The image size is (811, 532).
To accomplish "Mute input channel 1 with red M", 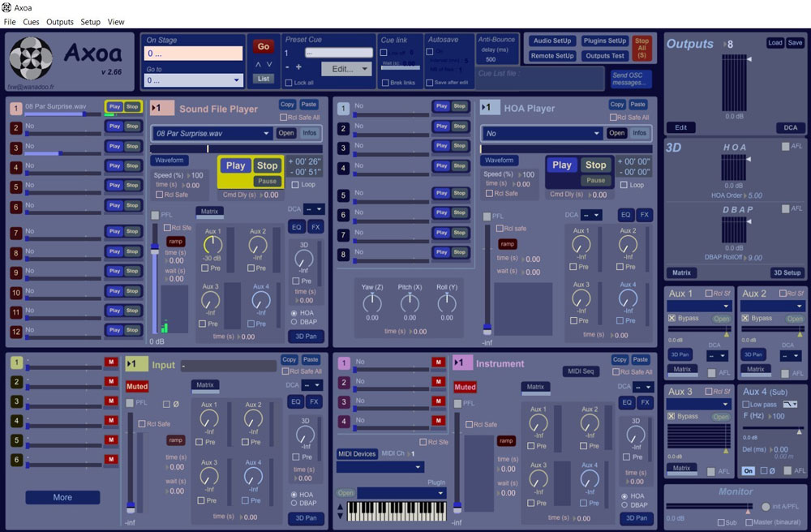I will pyautogui.click(x=110, y=362).
